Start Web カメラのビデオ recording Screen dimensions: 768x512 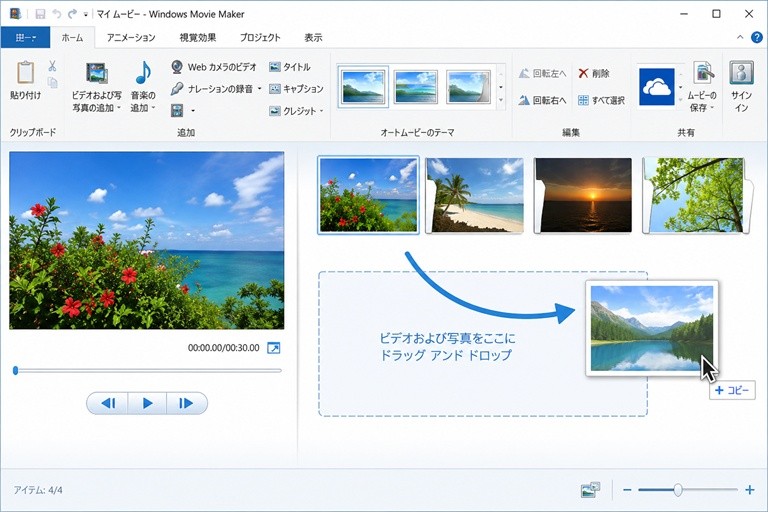coord(214,67)
